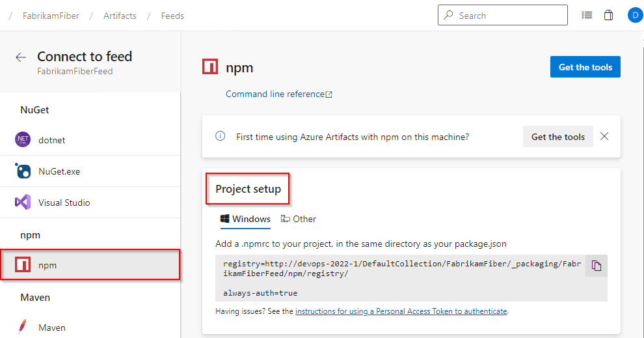Click the npm red icon in sidebar
644x338 pixels.
click(x=23, y=265)
